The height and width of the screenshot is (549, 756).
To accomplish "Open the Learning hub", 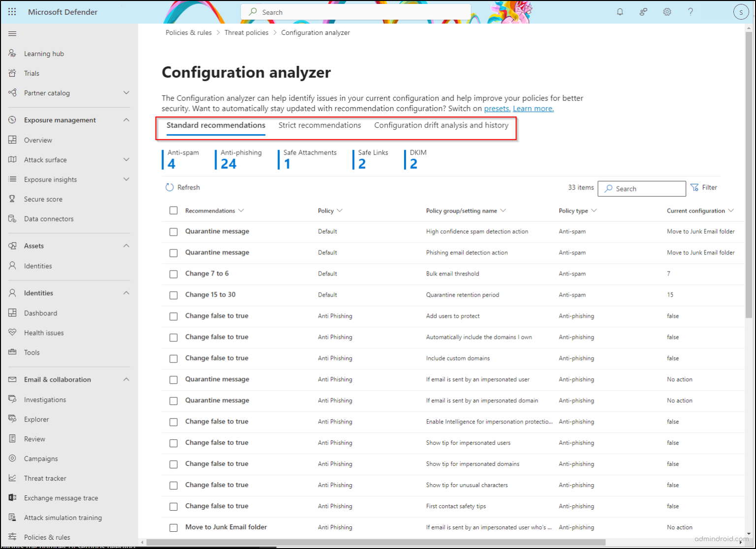I will point(44,53).
